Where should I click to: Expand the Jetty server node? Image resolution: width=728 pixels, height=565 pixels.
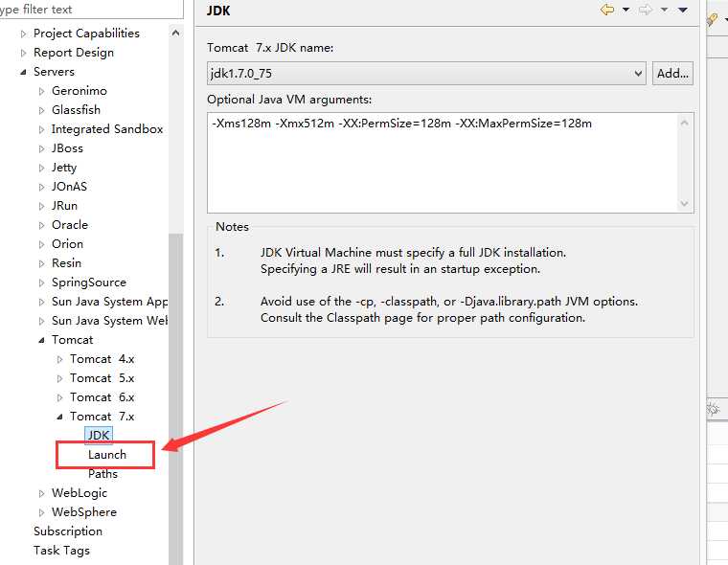tap(42, 168)
